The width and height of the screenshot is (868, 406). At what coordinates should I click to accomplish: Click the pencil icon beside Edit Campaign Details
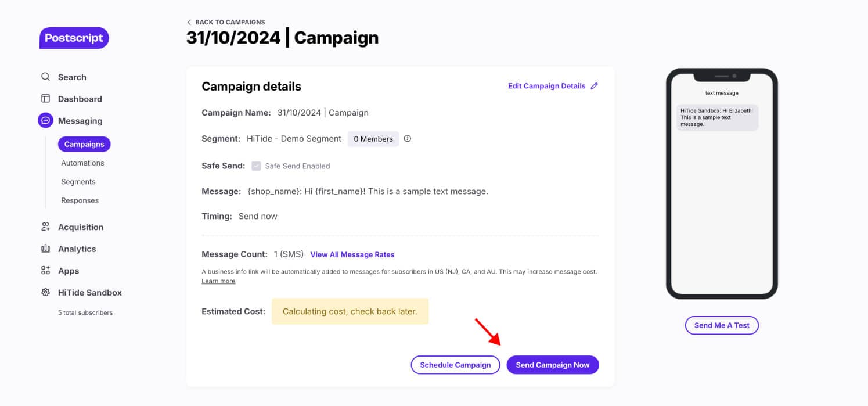pyautogui.click(x=594, y=86)
